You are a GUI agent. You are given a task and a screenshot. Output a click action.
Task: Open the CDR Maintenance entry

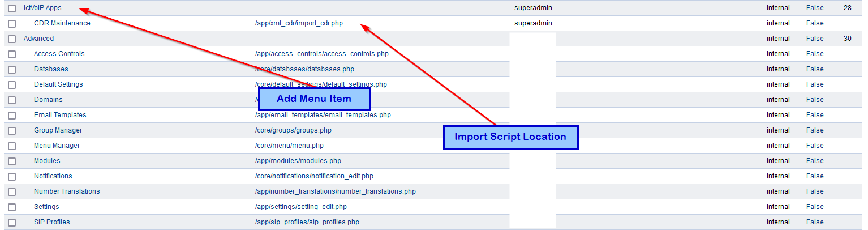coord(62,23)
